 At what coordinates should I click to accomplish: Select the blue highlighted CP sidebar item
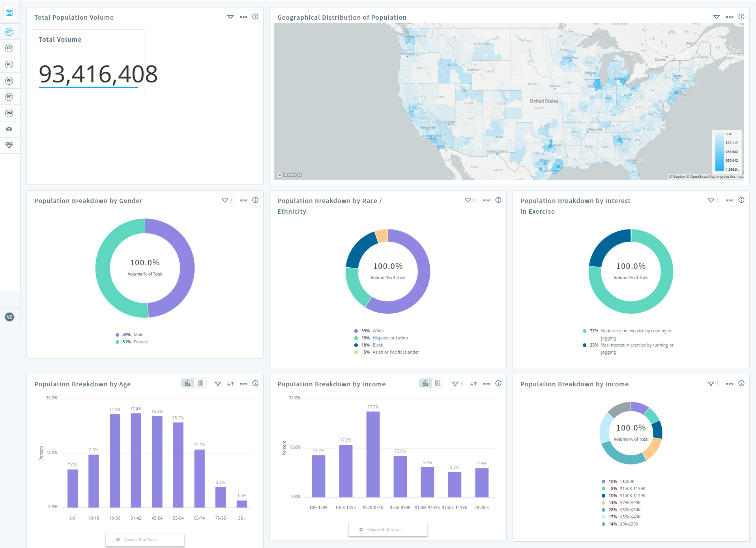click(x=9, y=32)
